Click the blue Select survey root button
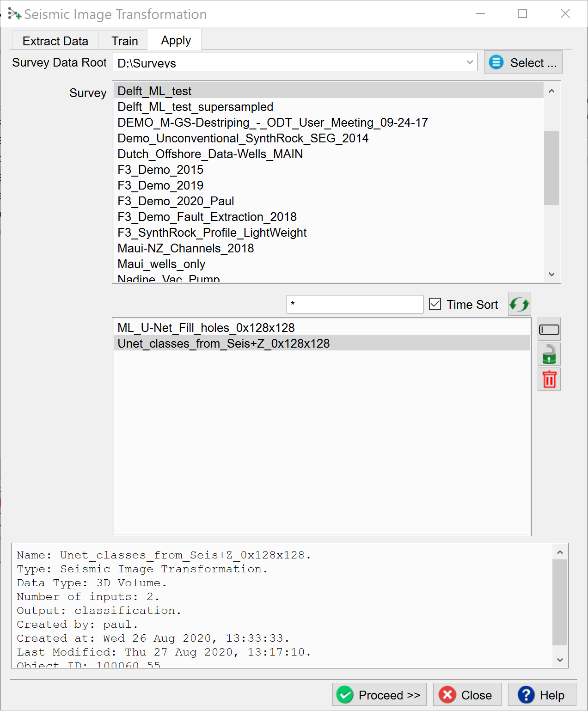588x711 pixels. point(523,62)
